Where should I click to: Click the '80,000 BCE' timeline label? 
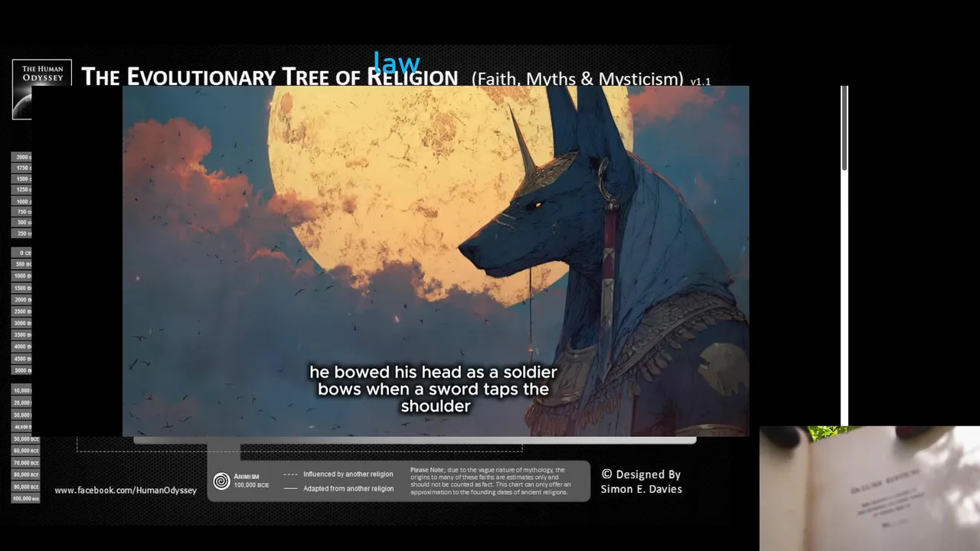pyautogui.click(x=25, y=474)
